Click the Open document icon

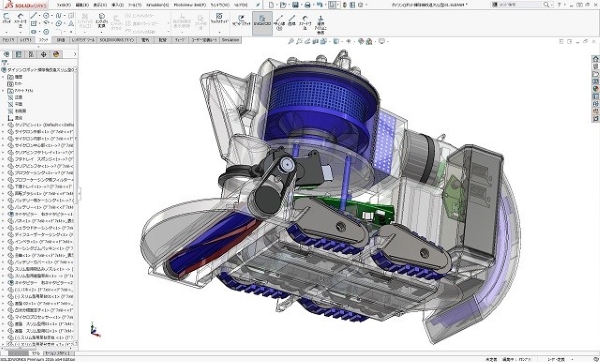(283, 5)
